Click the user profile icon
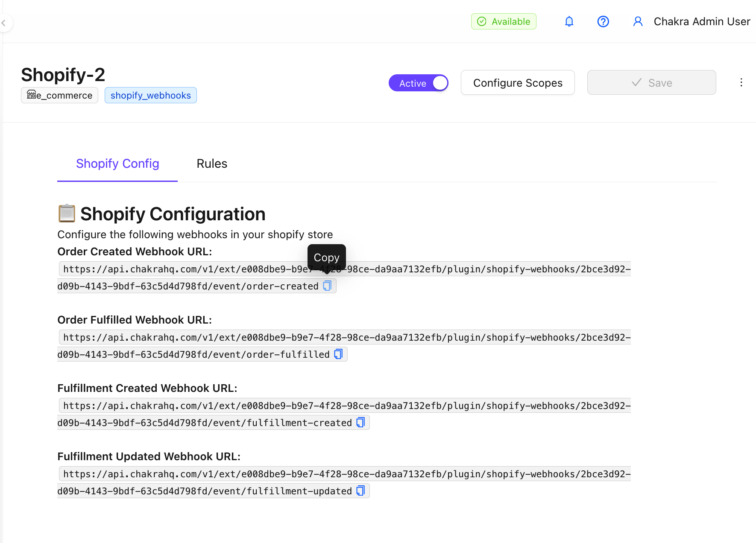 point(638,21)
